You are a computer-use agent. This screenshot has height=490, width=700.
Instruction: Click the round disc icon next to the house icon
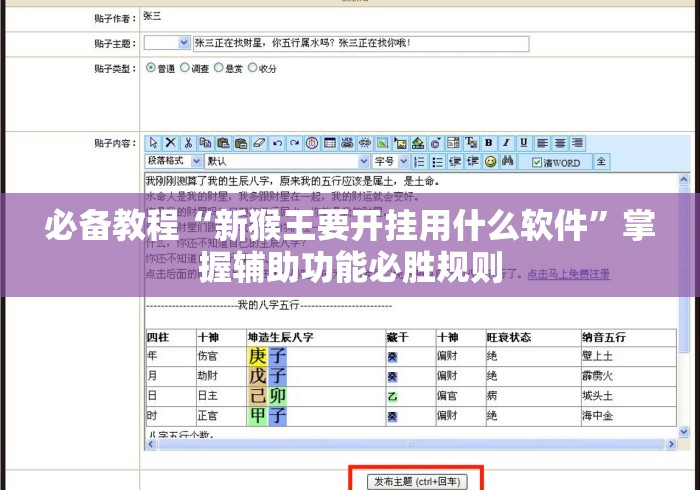point(435,143)
